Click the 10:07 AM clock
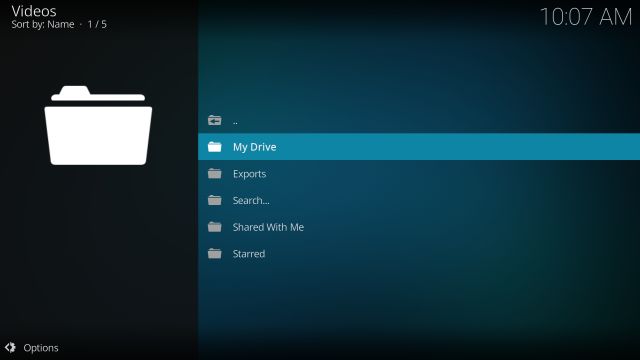This screenshot has height=360, width=640. click(586, 17)
